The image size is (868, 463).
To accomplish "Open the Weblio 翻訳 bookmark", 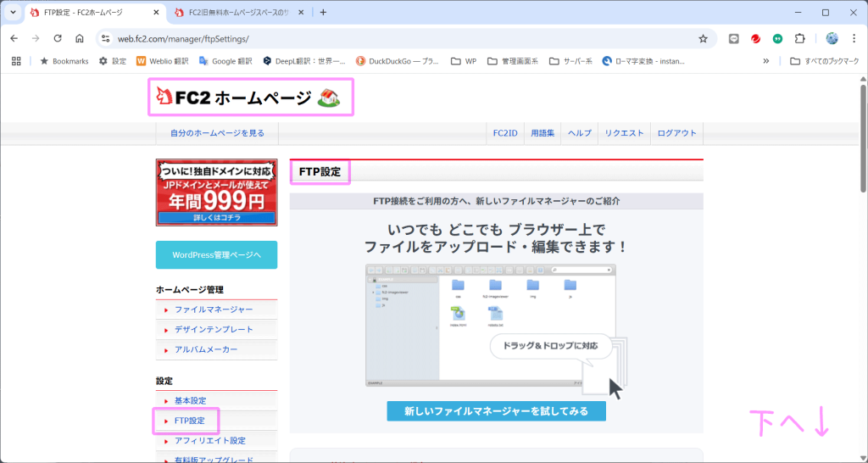I will [x=162, y=61].
